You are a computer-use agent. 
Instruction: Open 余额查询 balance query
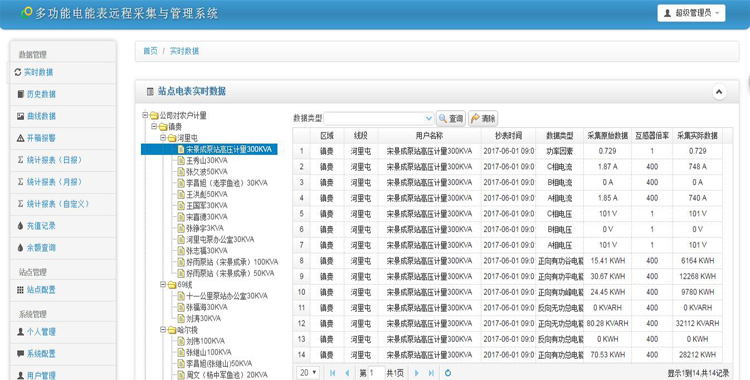click(41, 248)
